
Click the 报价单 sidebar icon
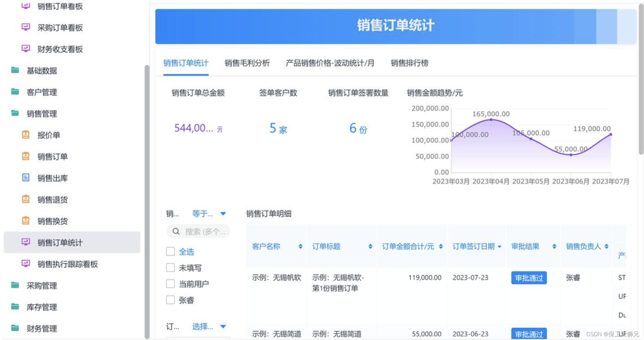[x=26, y=135]
